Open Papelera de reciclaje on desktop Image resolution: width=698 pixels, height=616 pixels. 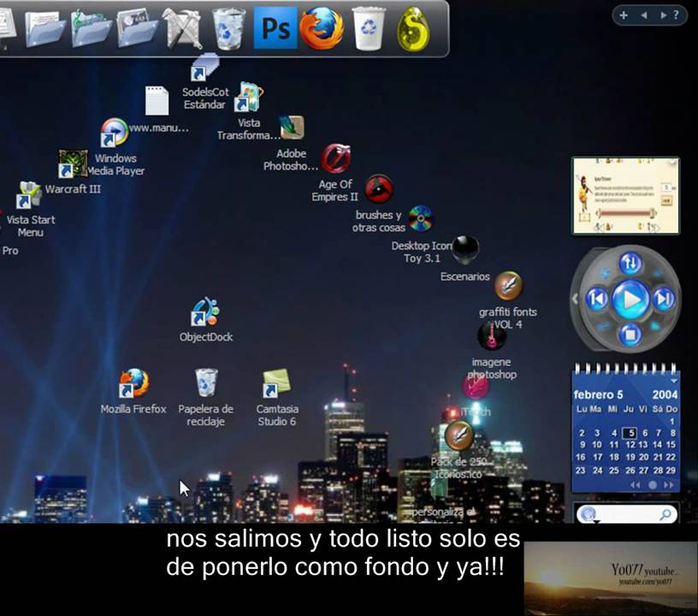click(x=206, y=382)
